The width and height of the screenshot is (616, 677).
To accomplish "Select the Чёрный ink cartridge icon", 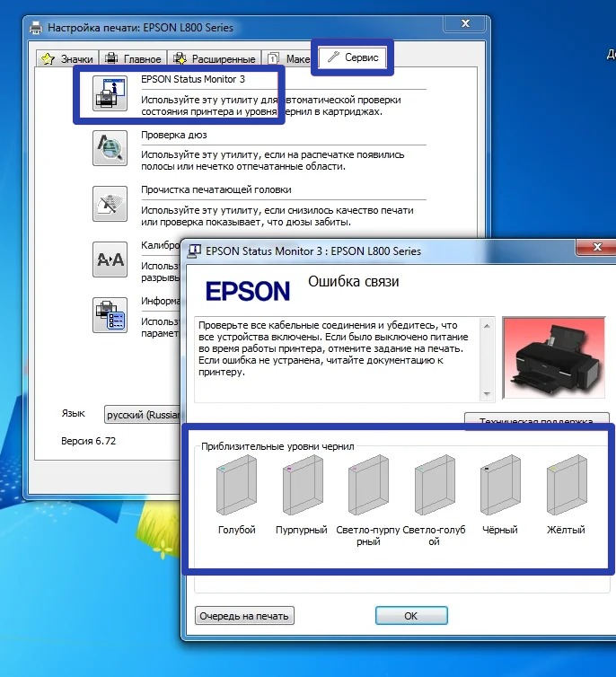I will (x=500, y=485).
